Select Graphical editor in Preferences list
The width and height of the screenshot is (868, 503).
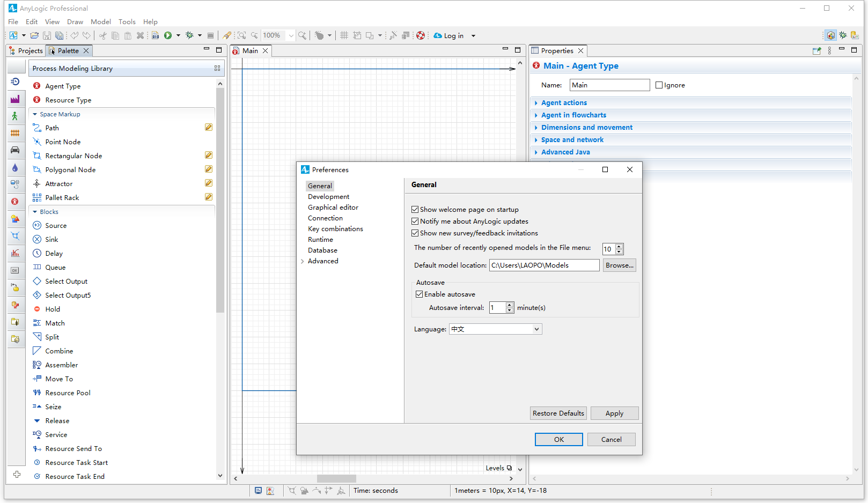(x=333, y=208)
